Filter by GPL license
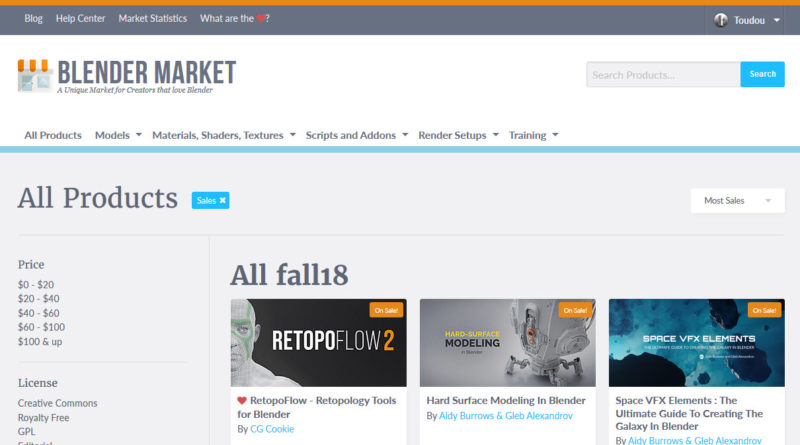The width and height of the screenshot is (800, 445). point(27,431)
